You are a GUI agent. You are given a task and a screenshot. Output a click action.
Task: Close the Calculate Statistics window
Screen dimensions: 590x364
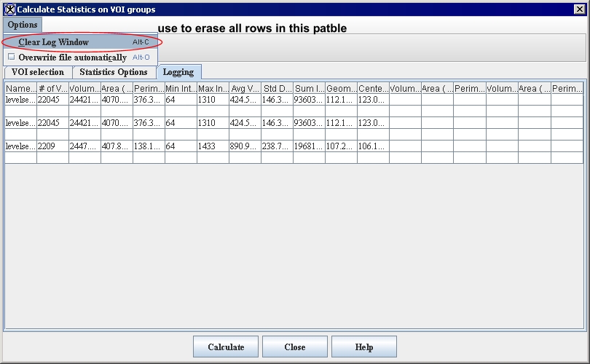pos(579,9)
